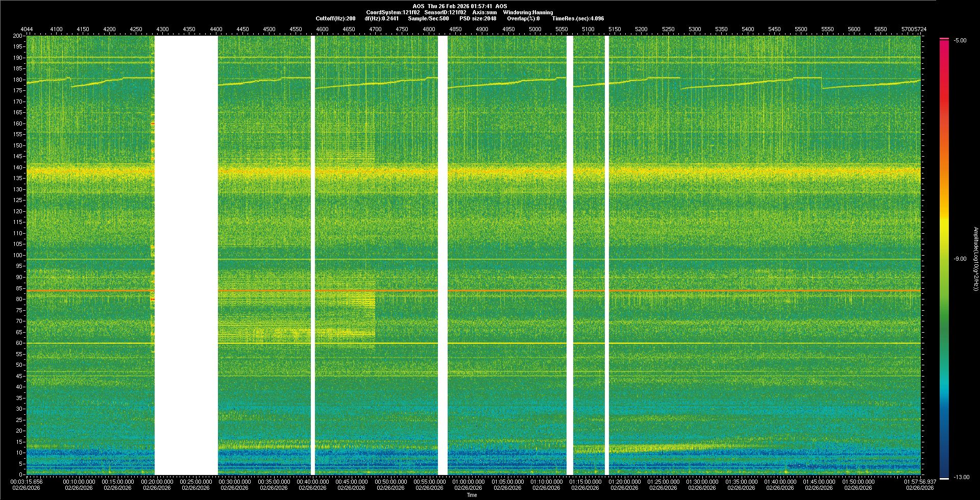Click the 01:57:56.937 end time label
The image size is (980, 500).
(x=920, y=482)
